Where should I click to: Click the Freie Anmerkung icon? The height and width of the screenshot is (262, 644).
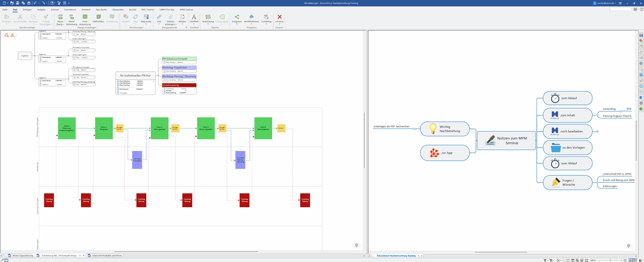85,19
